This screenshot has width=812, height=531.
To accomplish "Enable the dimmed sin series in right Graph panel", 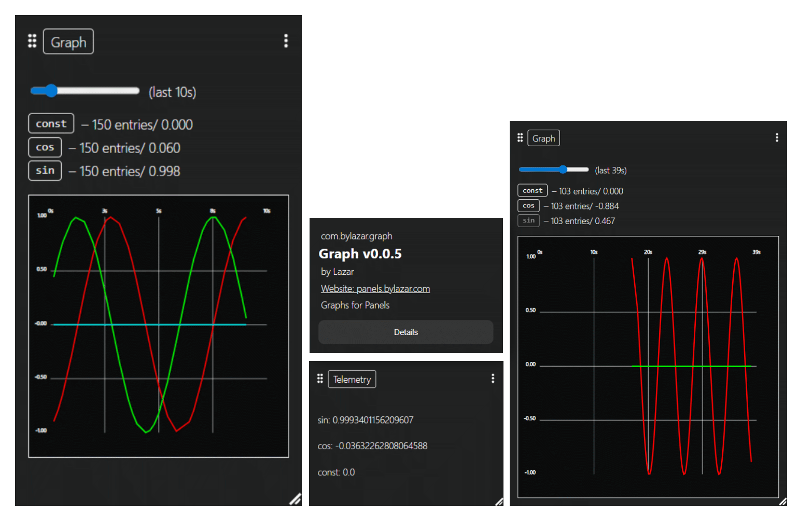I will pos(528,220).
